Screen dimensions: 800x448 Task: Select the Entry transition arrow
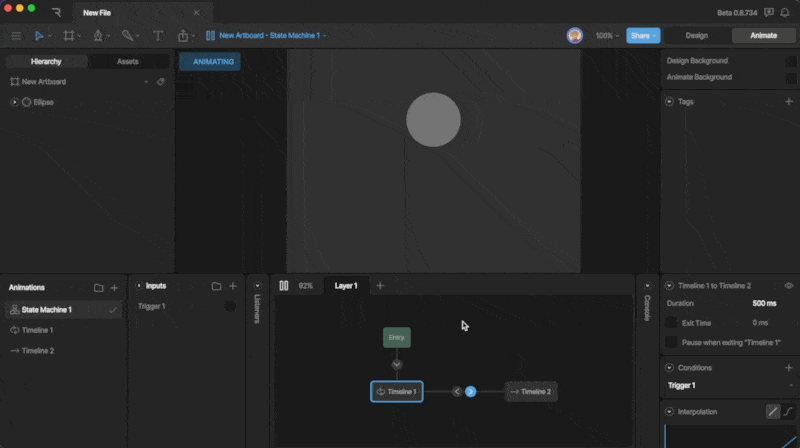click(396, 364)
